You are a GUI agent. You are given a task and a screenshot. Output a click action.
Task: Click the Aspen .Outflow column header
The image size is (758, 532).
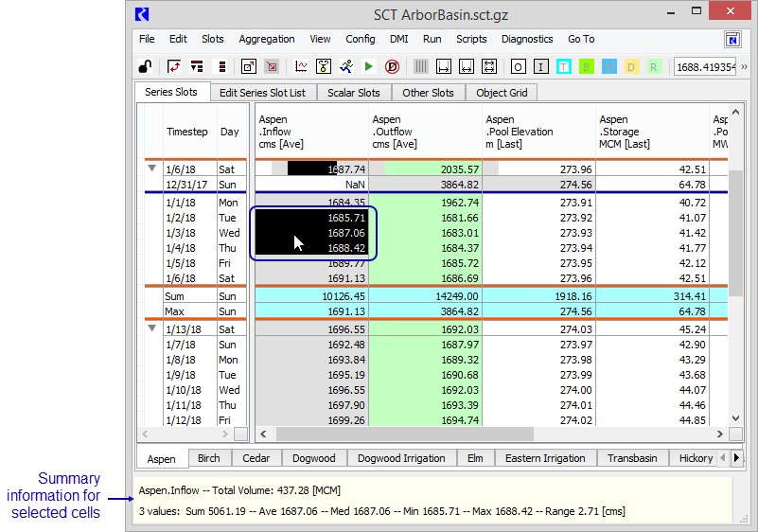424,132
